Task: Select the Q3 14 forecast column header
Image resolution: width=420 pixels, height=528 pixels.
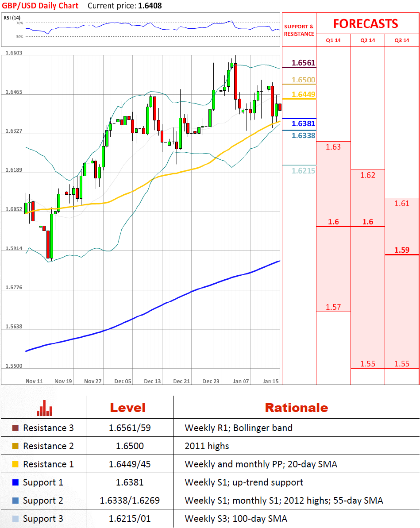Action: coord(402,40)
